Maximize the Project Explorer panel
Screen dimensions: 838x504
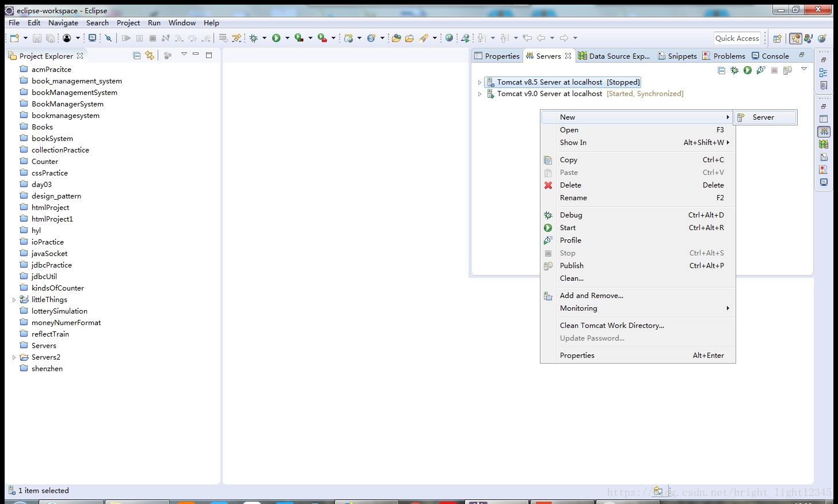[x=209, y=55]
